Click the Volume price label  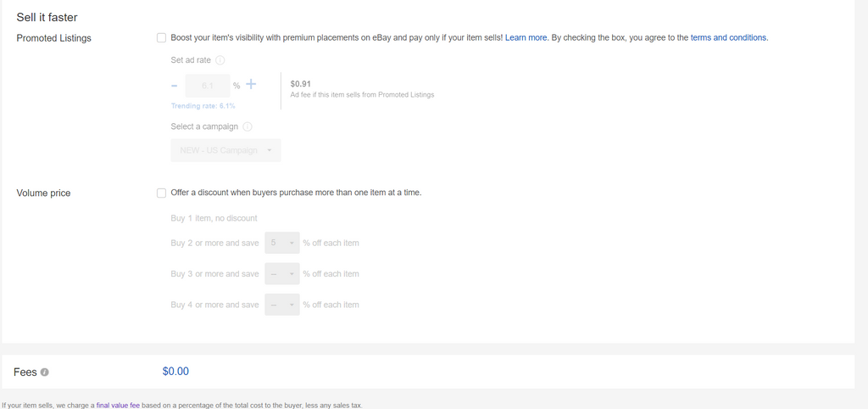pyautogui.click(x=43, y=193)
